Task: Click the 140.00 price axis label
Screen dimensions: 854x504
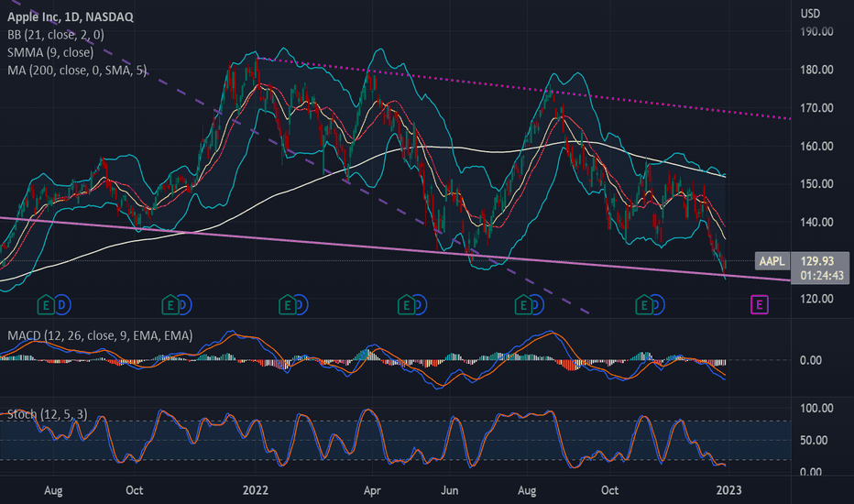Action: 816,223
